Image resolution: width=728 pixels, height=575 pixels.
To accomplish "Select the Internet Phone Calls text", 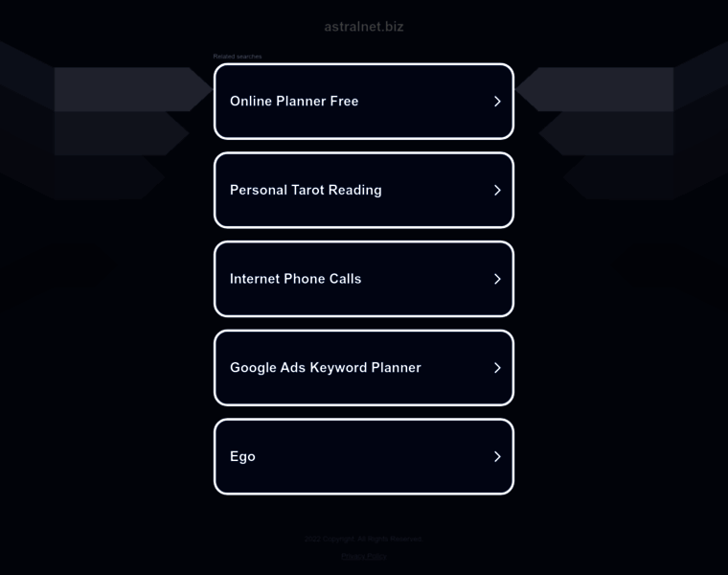I will click(x=295, y=279).
